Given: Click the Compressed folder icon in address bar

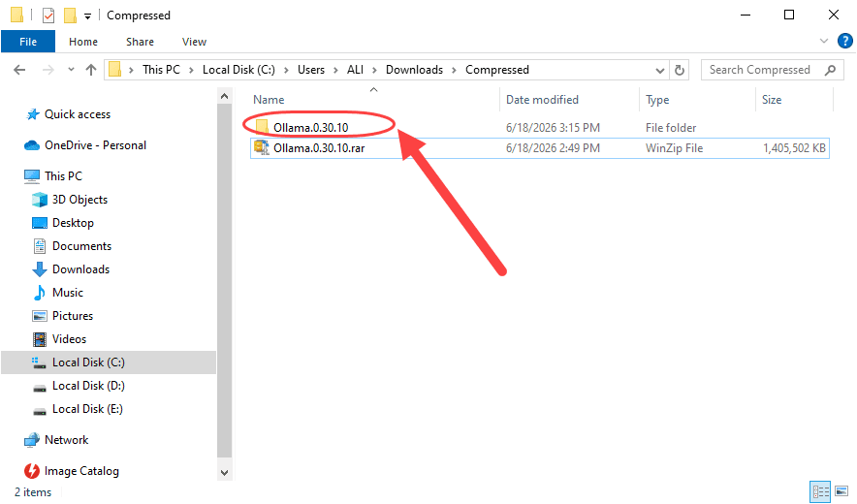Looking at the screenshot, I should [114, 70].
